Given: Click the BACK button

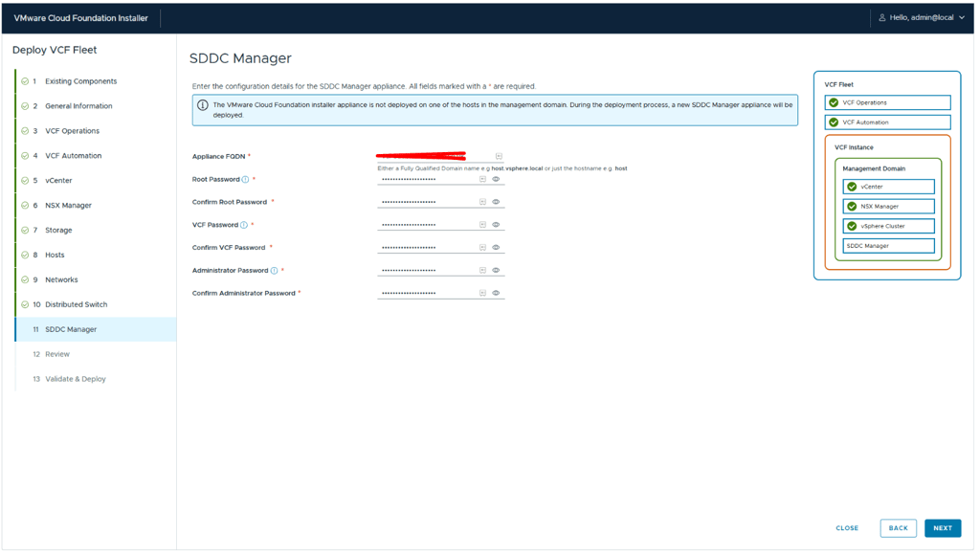Looking at the screenshot, I should coord(898,528).
